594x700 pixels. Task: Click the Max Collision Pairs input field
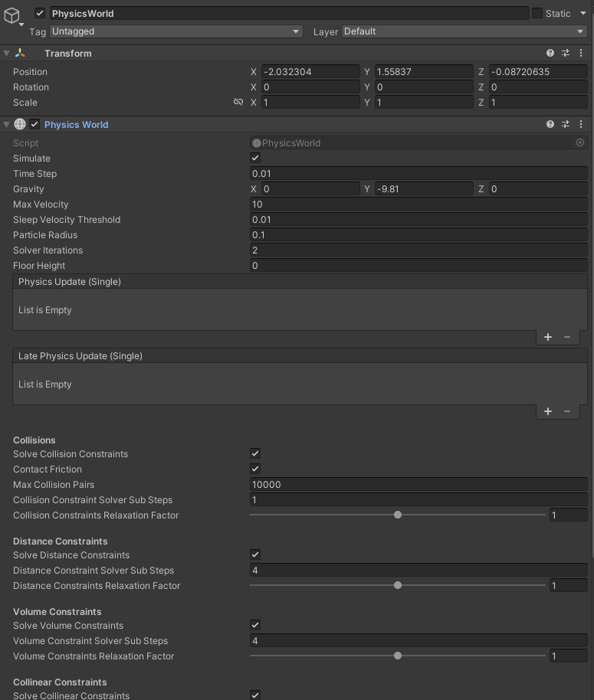pos(418,485)
